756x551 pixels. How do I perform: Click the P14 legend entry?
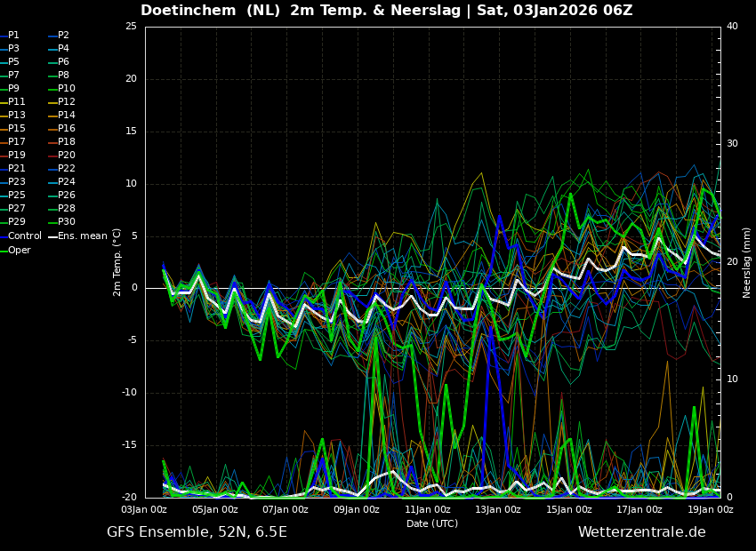[62, 116]
